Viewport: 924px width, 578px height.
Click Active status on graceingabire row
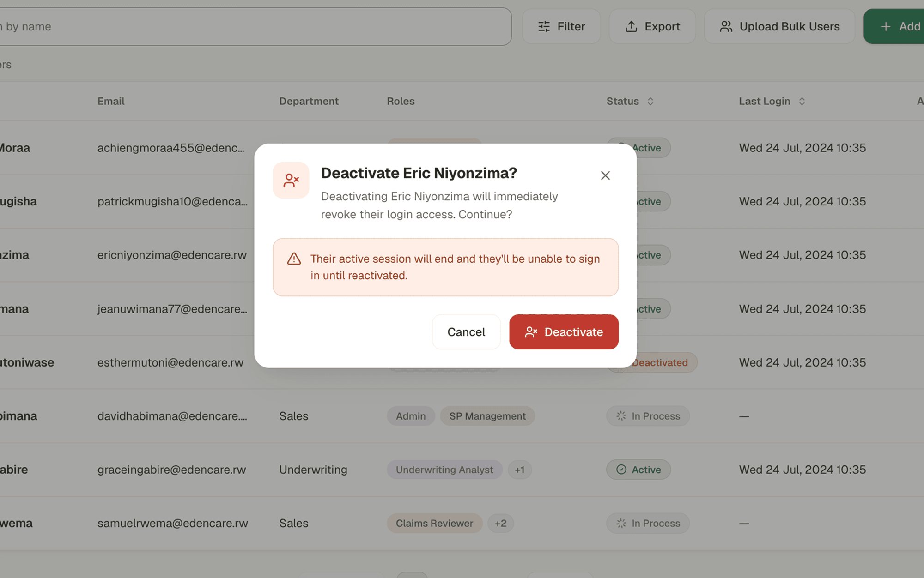click(x=638, y=470)
